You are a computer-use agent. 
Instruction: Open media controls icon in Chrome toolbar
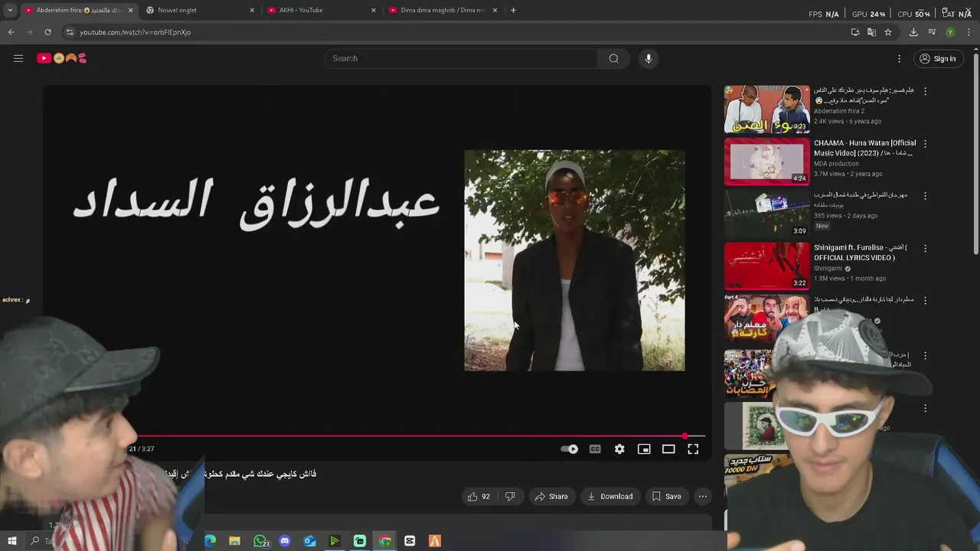coord(932,32)
